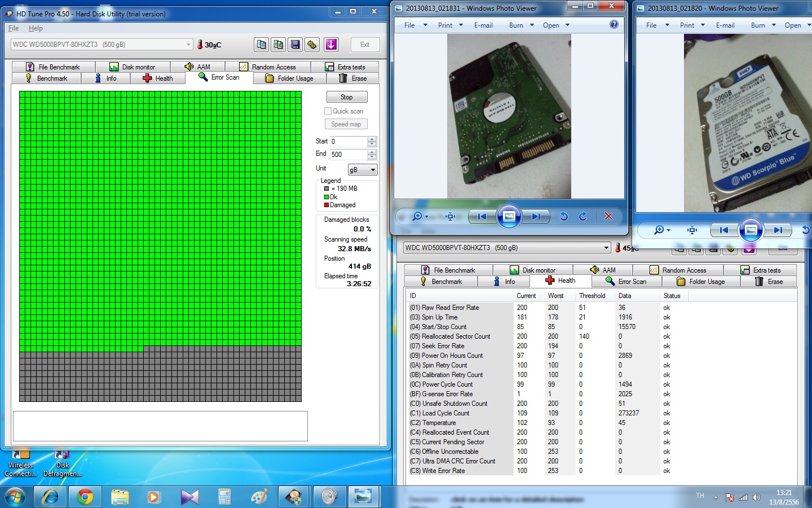Open HD Tune options via the yellow tools icon
This screenshot has width=812, height=508.
[312, 45]
